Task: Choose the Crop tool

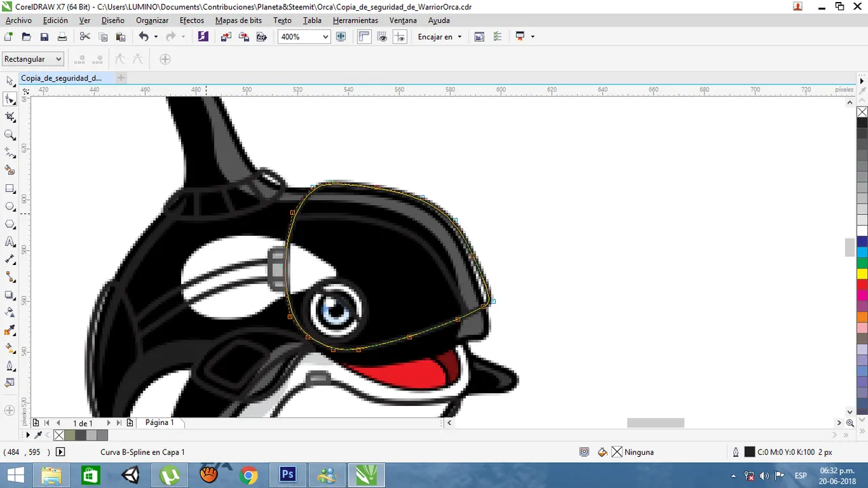Action: pyautogui.click(x=10, y=117)
